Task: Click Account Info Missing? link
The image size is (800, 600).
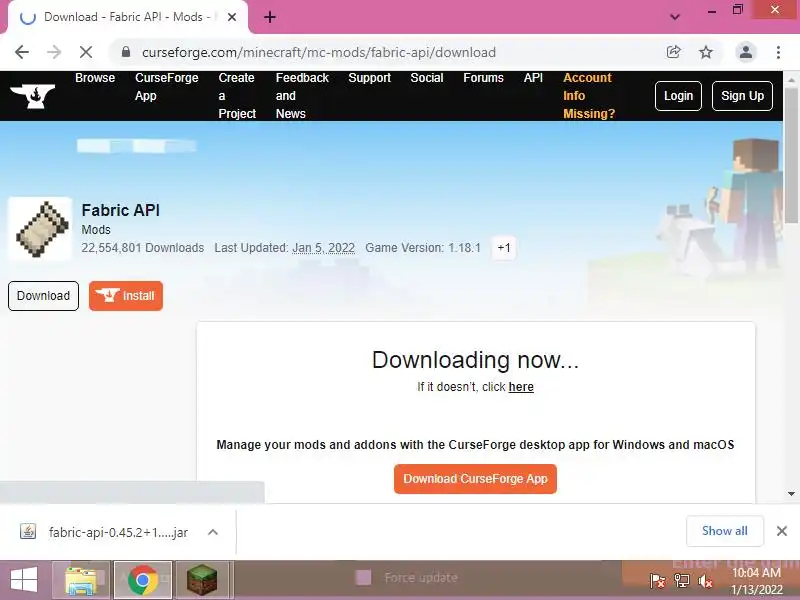Action: click(589, 95)
